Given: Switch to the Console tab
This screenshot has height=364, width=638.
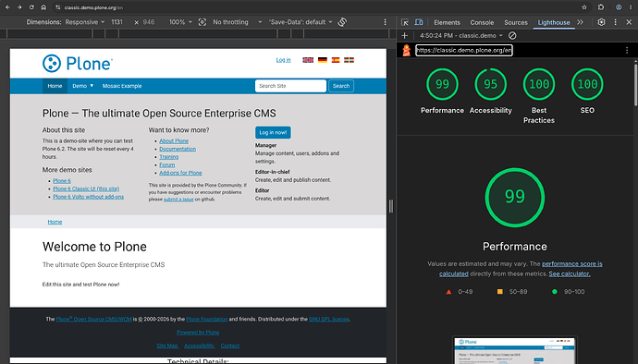Looking at the screenshot, I should coord(482,22).
